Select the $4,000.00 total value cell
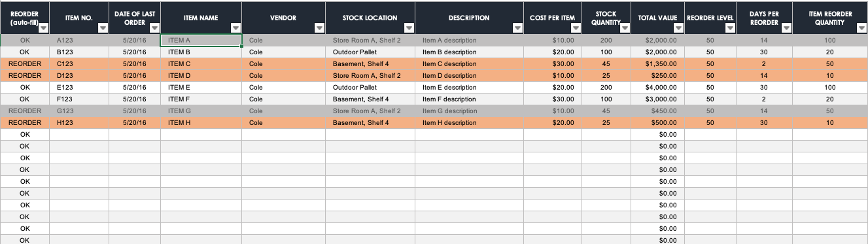Image resolution: width=868 pixels, height=244 pixels. point(657,87)
